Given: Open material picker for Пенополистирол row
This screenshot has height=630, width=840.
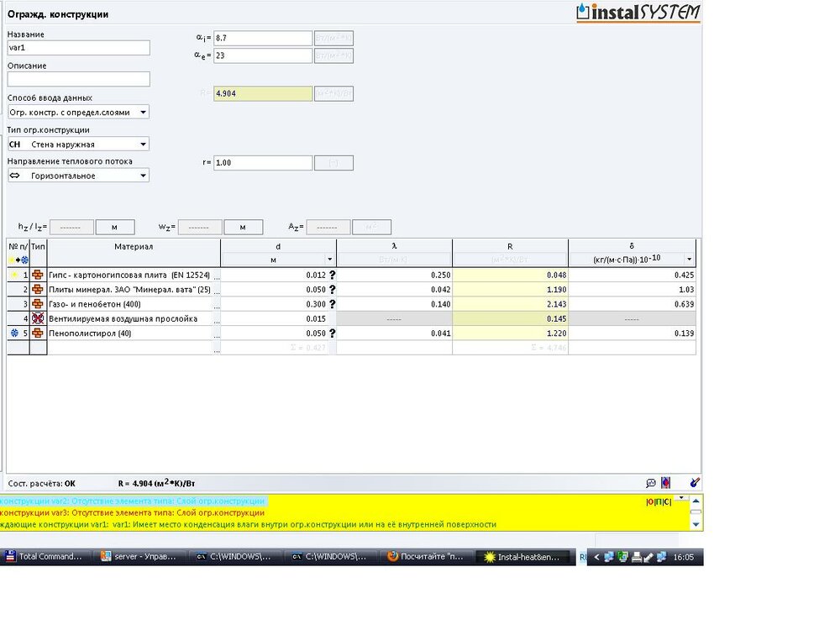Looking at the screenshot, I should click(x=217, y=333).
